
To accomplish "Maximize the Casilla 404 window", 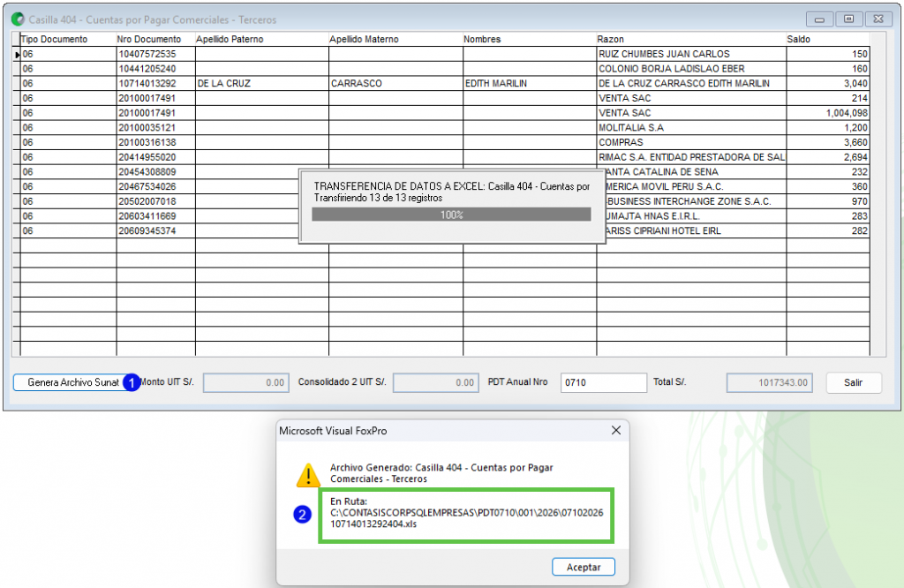I will (x=848, y=19).
